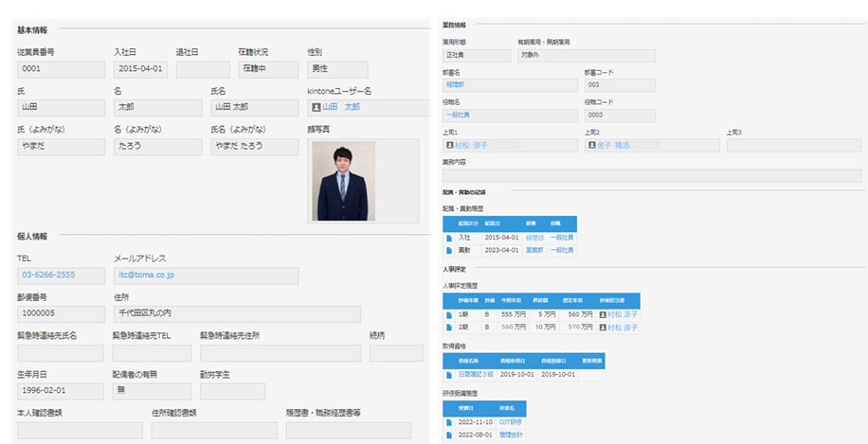
Task: Click the 郵便番号 field showing 1000005
Action: tap(61, 314)
